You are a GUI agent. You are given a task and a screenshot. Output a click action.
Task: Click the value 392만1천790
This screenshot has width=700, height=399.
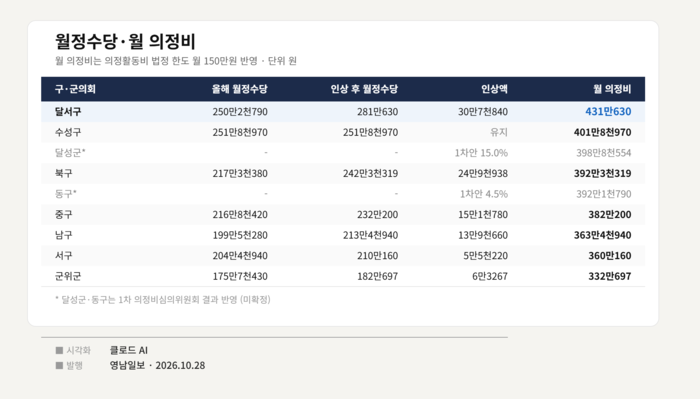(604, 194)
